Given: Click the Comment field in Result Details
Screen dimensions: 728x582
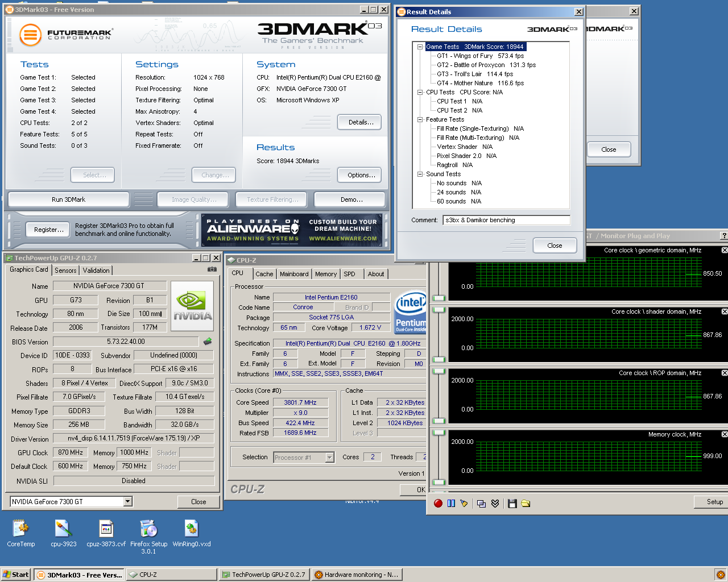Looking at the screenshot, I should pyautogui.click(x=506, y=220).
